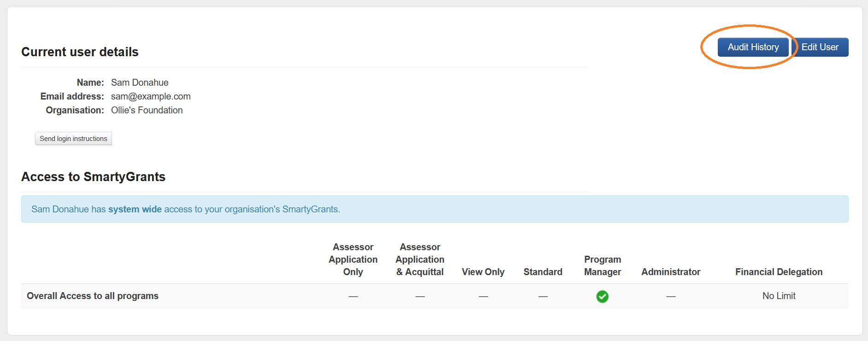Select the Overall Access to all programs row
The width and height of the screenshot is (868, 341).
[x=93, y=296]
